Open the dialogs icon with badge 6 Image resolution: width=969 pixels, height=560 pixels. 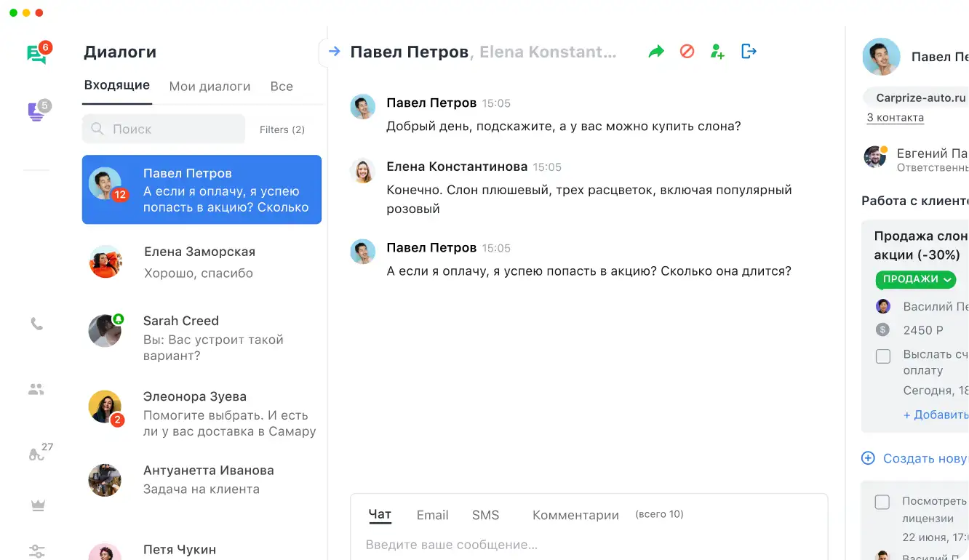[x=36, y=54]
